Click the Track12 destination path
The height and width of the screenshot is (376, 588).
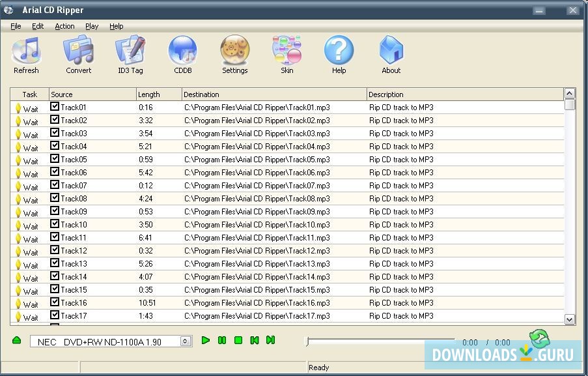coord(257,251)
